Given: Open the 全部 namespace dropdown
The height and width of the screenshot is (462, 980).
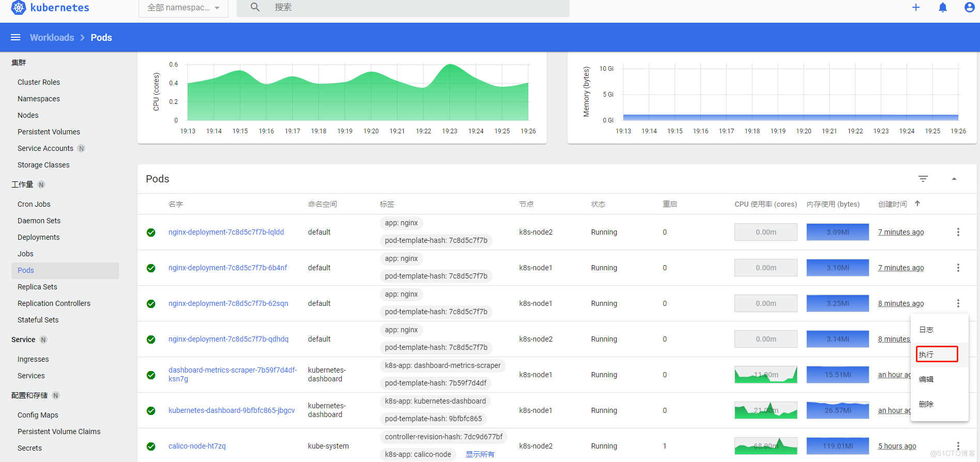Looking at the screenshot, I should pos(183,8).
